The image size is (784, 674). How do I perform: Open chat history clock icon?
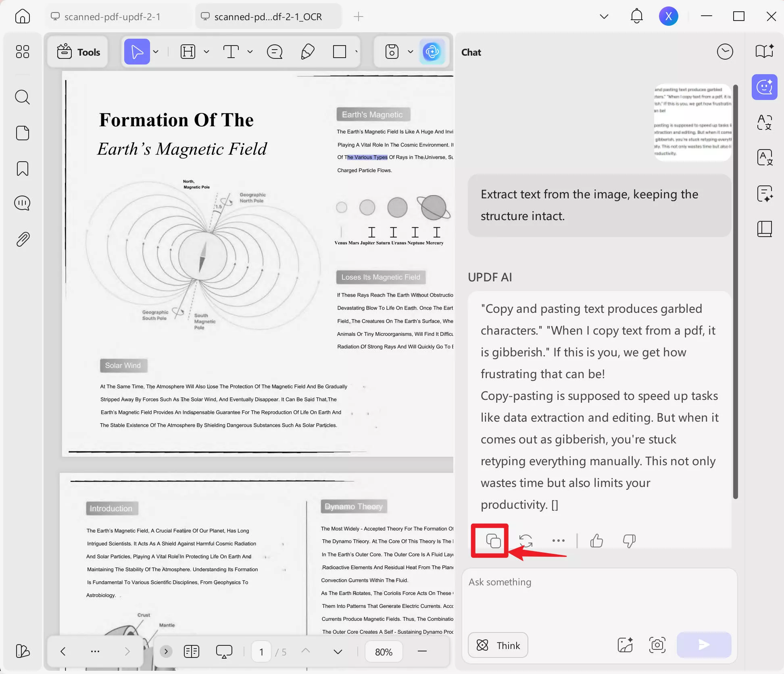(x=724, y=52)
